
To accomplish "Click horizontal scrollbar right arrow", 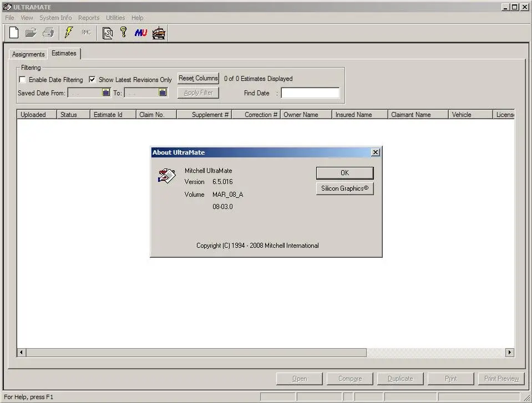I will click(509, 352).
